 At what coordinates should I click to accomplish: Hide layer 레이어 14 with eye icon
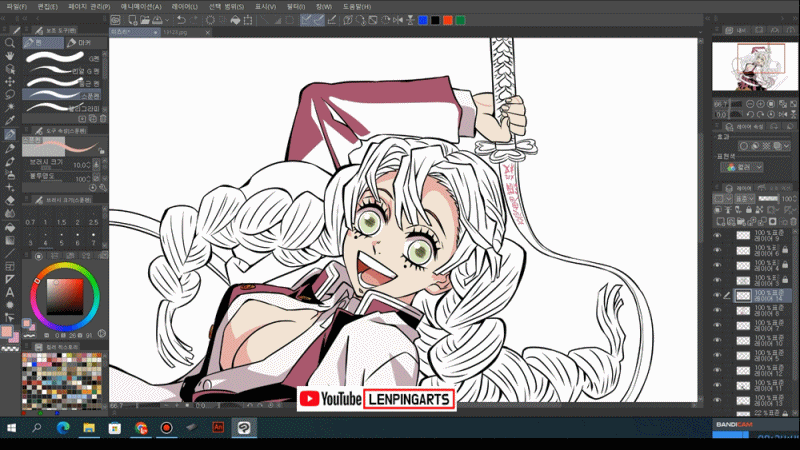(717, 295)
